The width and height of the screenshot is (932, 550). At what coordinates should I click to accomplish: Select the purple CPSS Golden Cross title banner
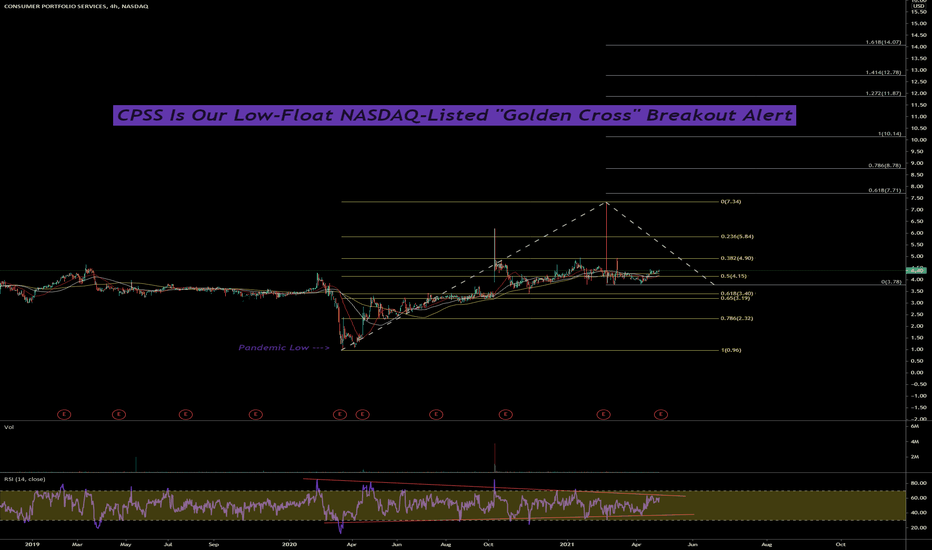tap(454, 115)
